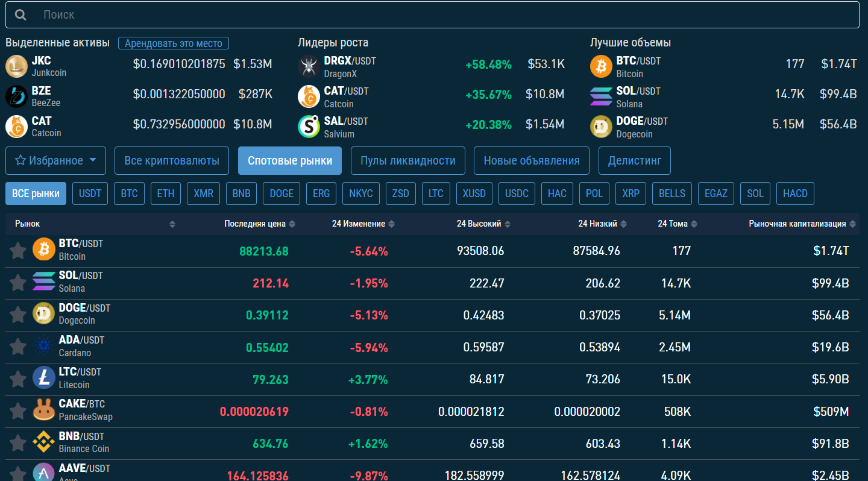Mark BNB/USDT as favorite with the star

pos(17,443)
